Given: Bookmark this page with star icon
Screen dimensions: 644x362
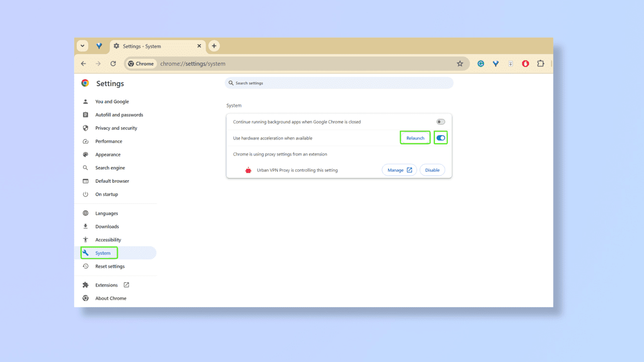Looking at the screenshot, I should click(x=460, y=64).
